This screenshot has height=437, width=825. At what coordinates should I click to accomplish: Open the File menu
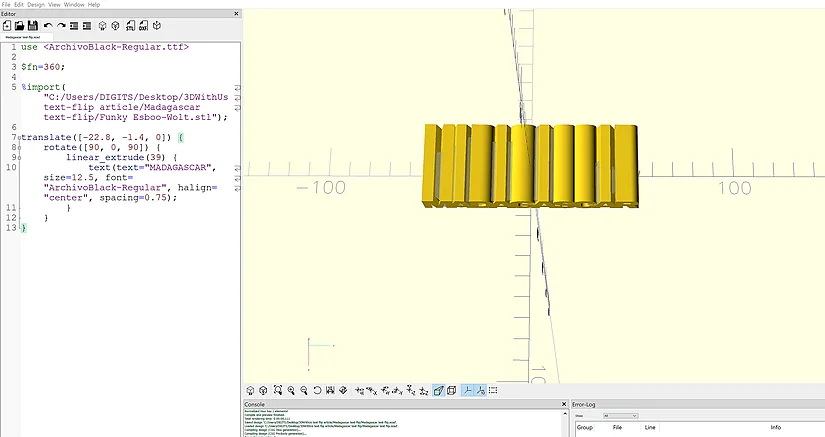pos(6,4)
